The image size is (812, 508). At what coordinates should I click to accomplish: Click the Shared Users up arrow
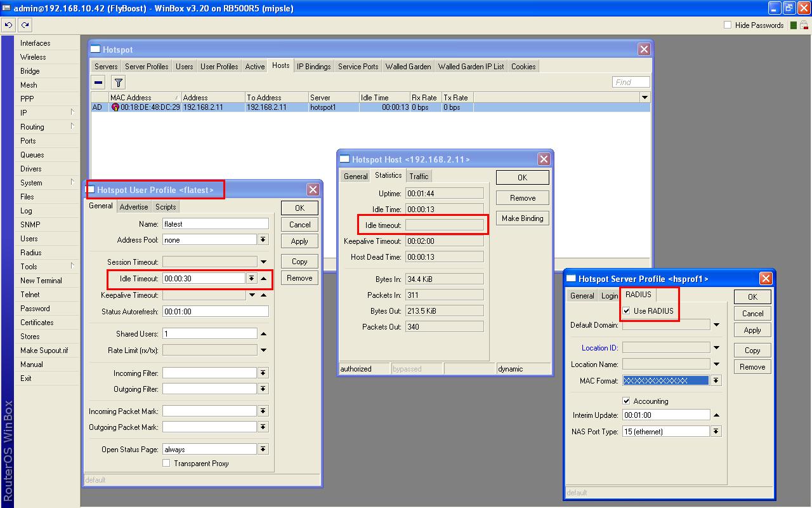[264, 334]
